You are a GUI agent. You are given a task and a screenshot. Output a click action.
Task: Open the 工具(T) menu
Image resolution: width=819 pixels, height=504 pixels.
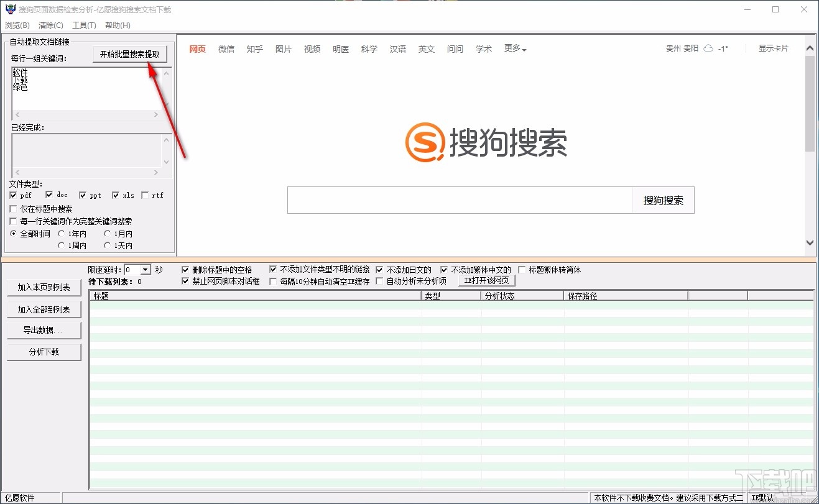85,25
